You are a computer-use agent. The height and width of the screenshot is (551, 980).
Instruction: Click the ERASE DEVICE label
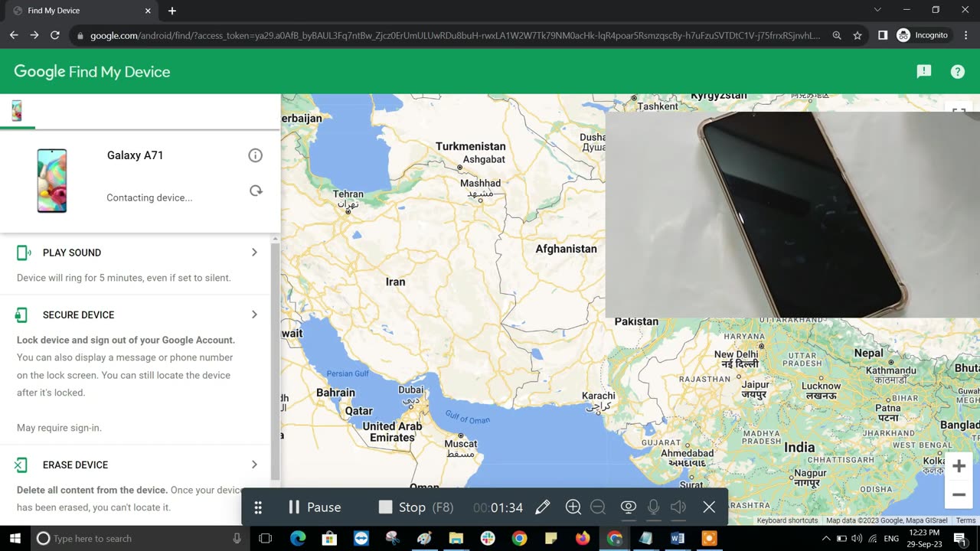click(x=76, y=465)
